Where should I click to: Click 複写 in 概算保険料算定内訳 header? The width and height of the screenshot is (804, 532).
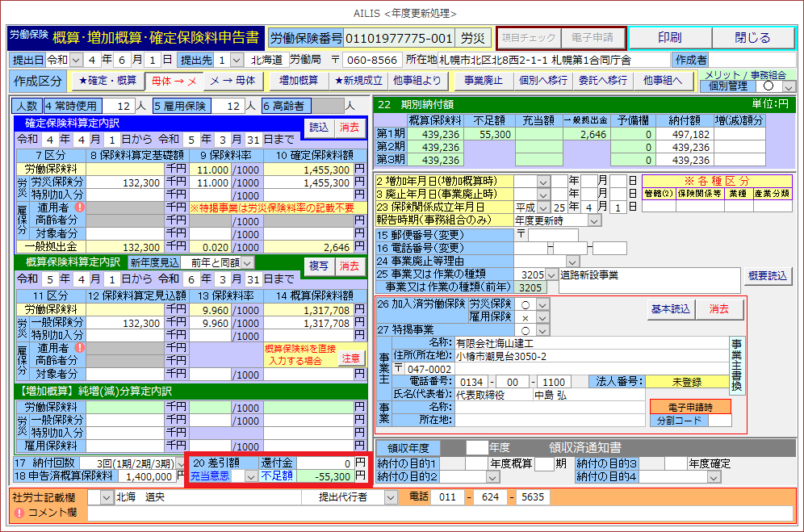[319, 266]
